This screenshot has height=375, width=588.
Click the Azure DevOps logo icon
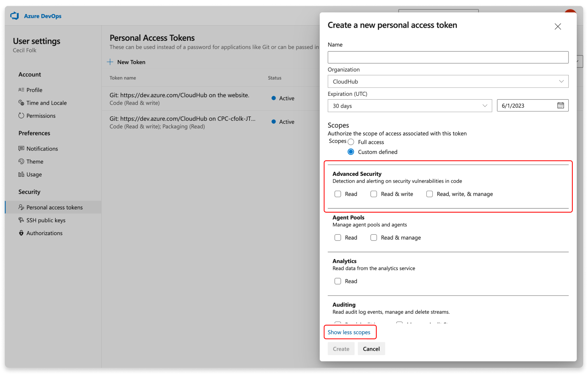[14, 16]
